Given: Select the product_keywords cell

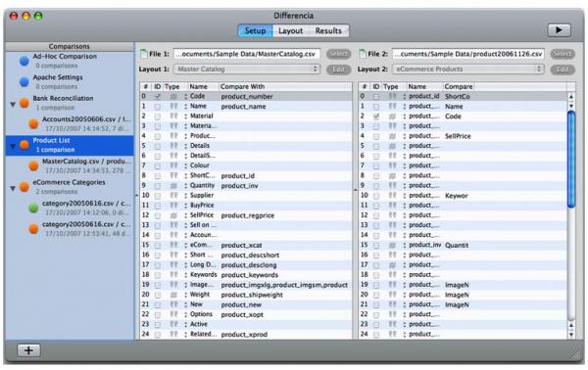Looking at the screenshot, I should point(249,275).
